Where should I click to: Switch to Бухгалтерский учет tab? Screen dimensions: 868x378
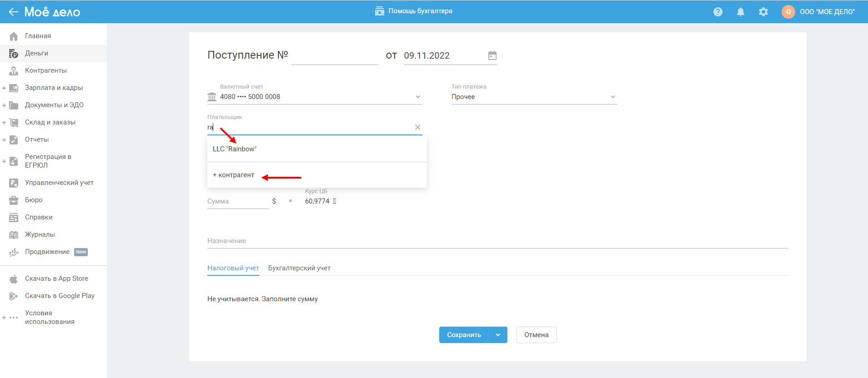pyautogui.click(x=299, y=268)
